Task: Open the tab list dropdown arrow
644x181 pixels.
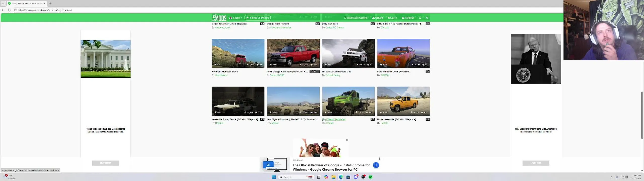Action: tap(3, 3)
